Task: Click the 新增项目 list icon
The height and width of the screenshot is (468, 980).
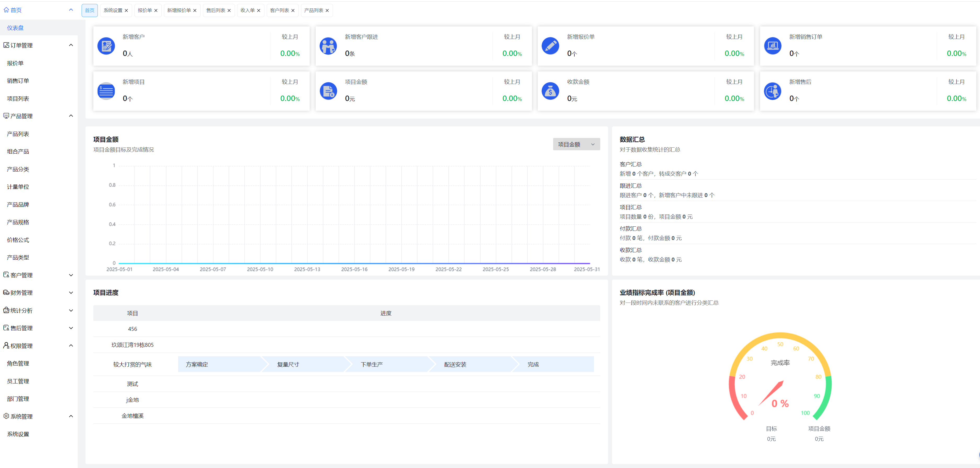Action: [106, 91]
